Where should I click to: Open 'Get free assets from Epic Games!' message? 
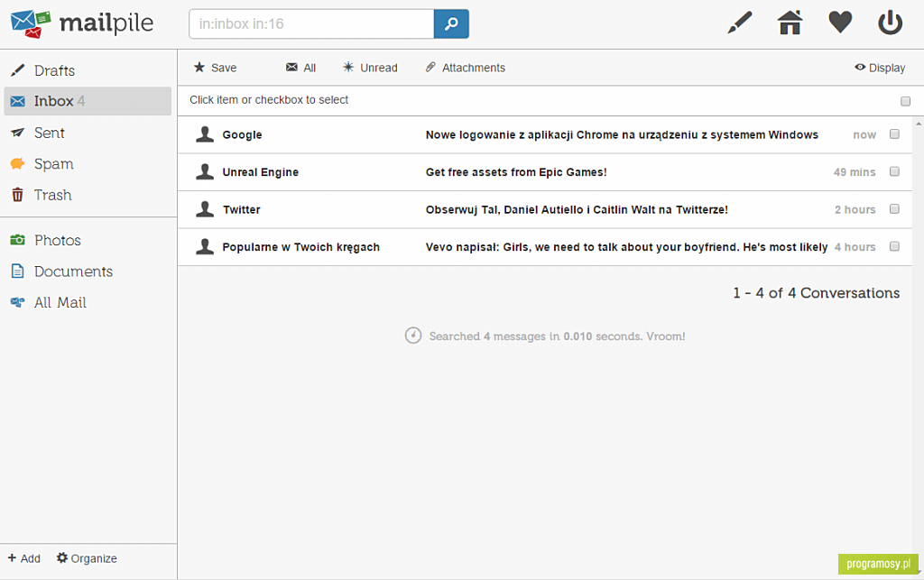point(516,172)
